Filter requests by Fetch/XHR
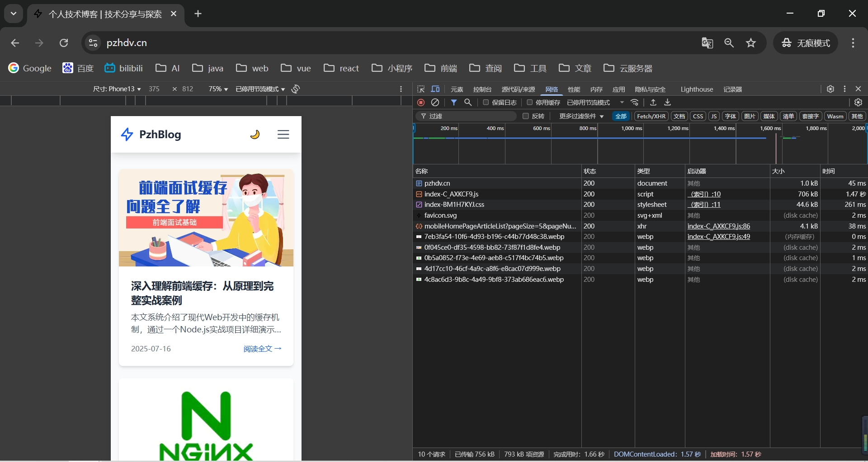Image resolution: width=868 pixels, height=462 pixels. coord(651,116)
